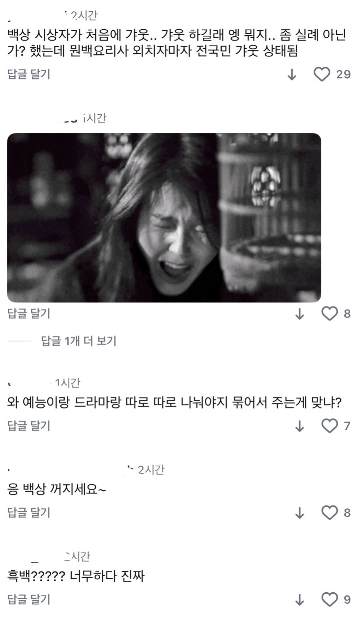Reply to the crying woman image comment

(x=29, y=313)
